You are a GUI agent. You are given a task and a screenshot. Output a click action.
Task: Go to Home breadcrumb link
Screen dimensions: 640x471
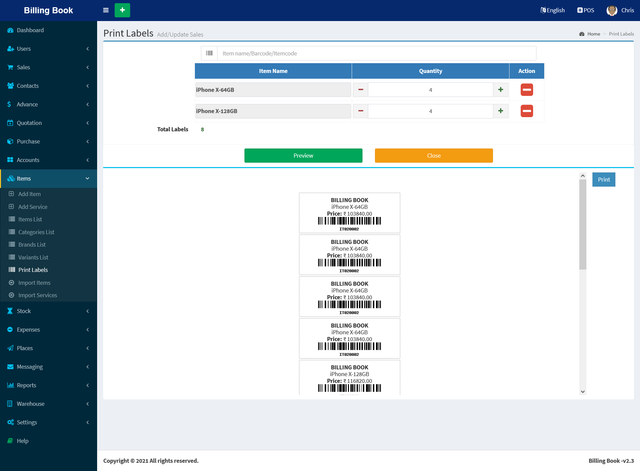[x=593, y=34]
